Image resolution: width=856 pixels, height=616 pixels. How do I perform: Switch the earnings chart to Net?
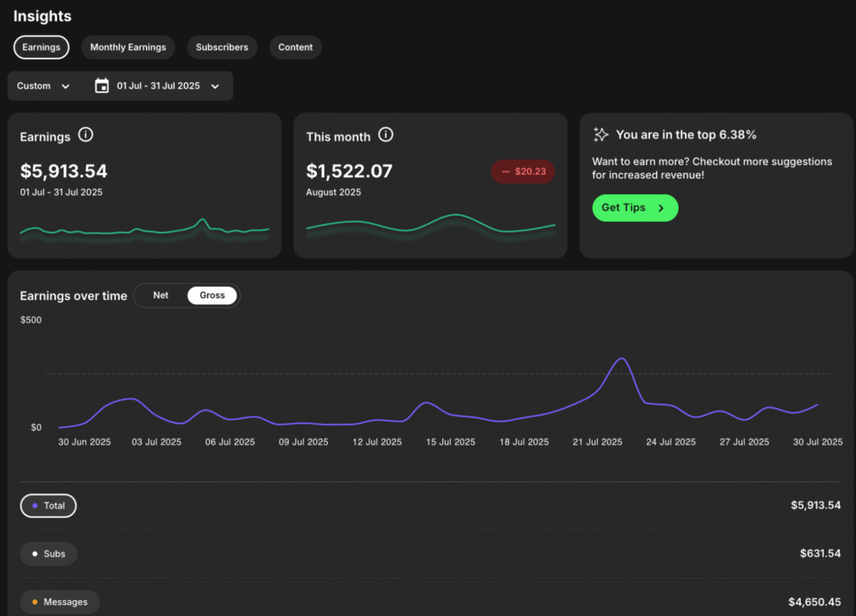pos(160,295)
